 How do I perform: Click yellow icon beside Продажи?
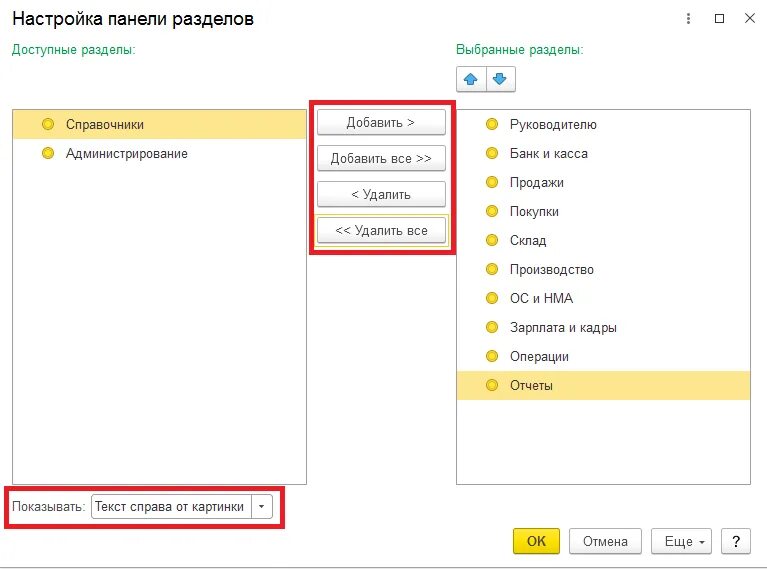coord(492,182)
